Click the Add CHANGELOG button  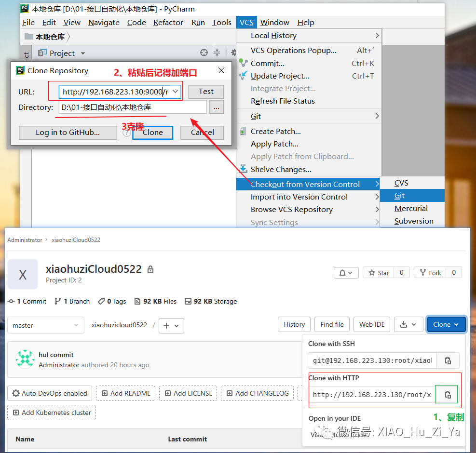tap(258, 393)
